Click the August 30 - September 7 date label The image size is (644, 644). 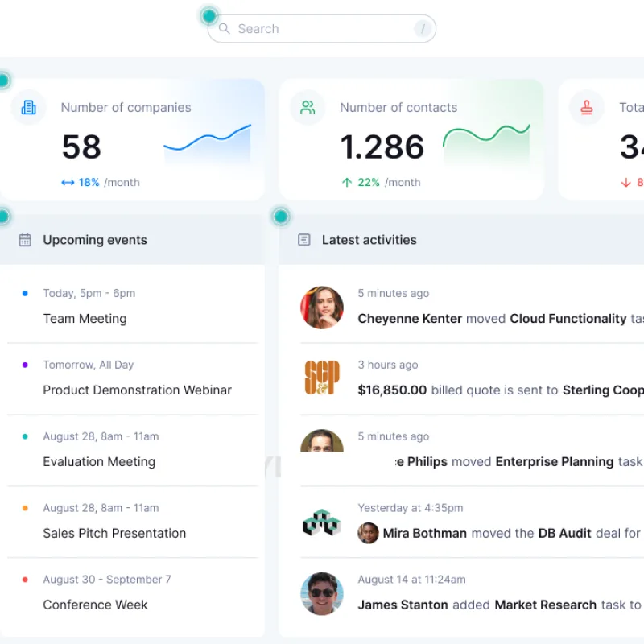tap(107, 579)
